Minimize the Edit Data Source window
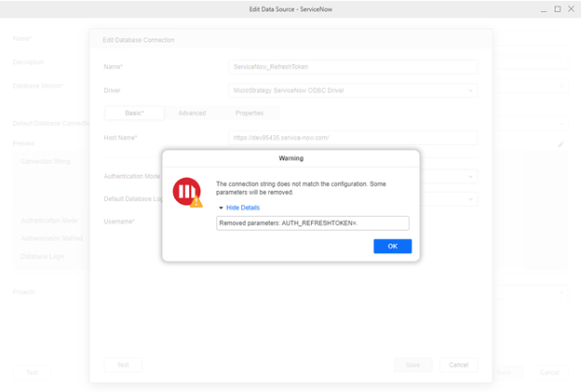The width and height of the screenshot is (581, 392). pyautogui.click(x=544, y=9)
